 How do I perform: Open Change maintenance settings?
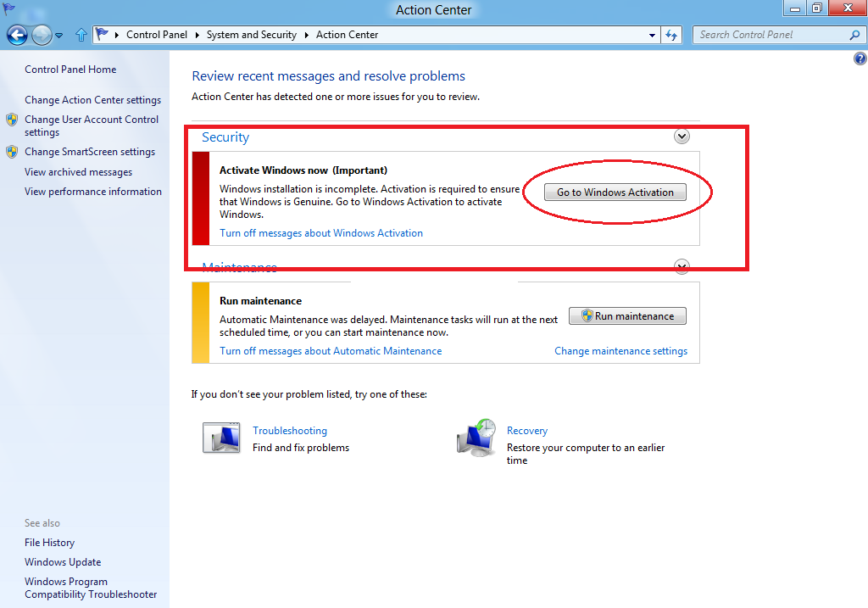(x=620, y=351)
